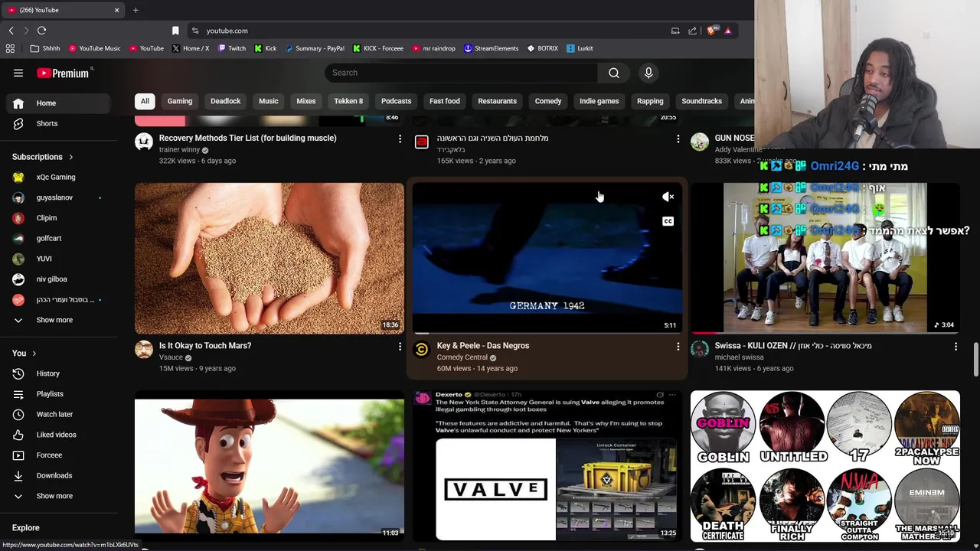Open more options for Swissa KULI OZEN video

point(955,346)
